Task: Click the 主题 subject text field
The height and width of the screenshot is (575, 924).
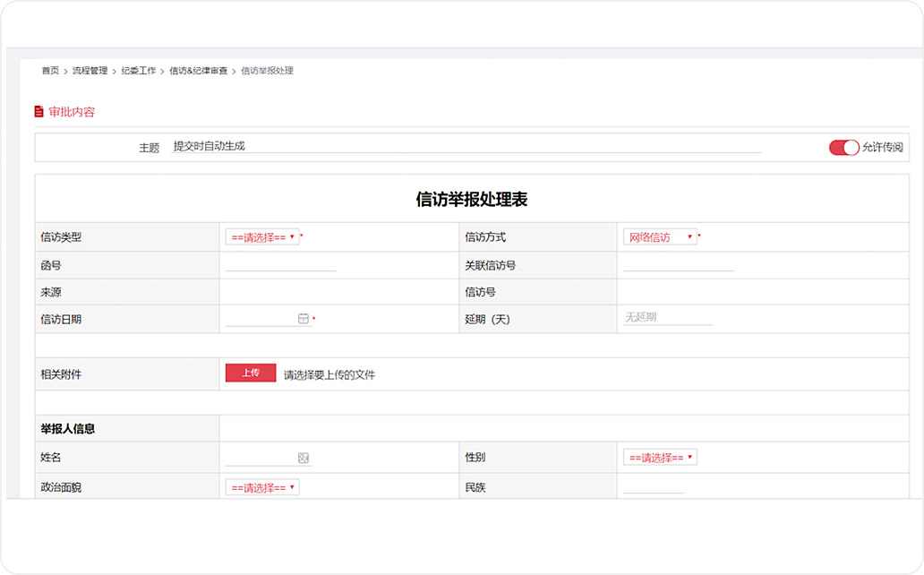Action: [466, 147]
